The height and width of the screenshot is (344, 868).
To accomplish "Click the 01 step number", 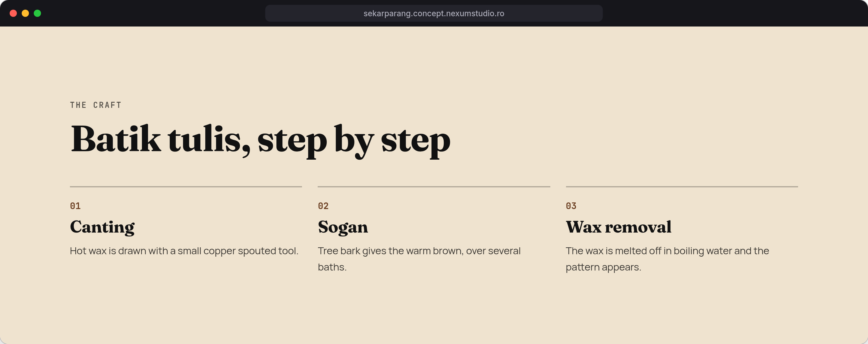I will pos(75,206).
